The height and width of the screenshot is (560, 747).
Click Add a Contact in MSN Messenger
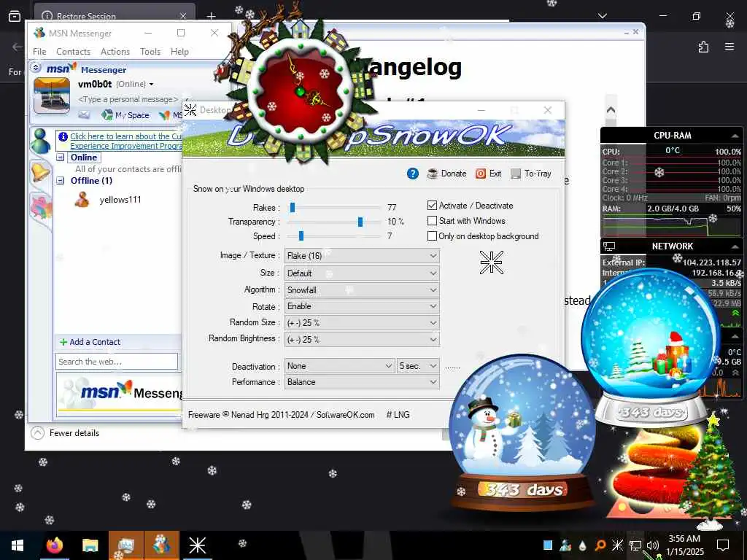pyautogui.click(x=90, y=342)
